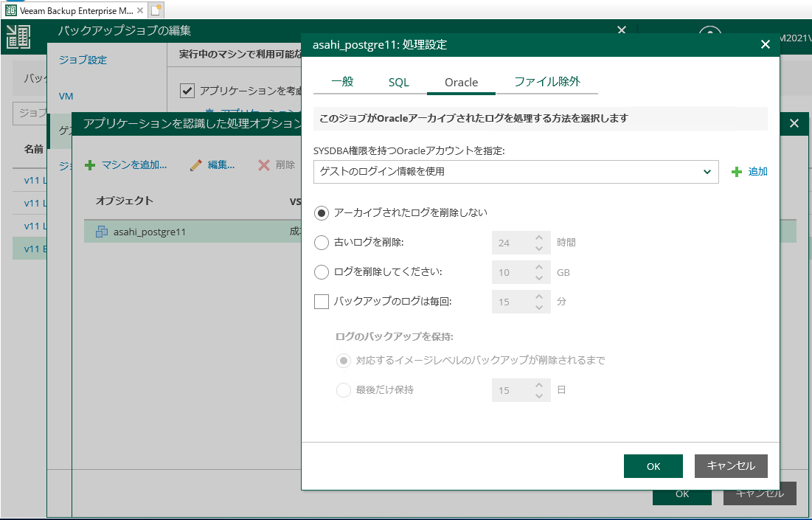This screenshot has height=520, width=812.
Task: Click the オブジェクト column header
Action: click(x=125, y=201)
